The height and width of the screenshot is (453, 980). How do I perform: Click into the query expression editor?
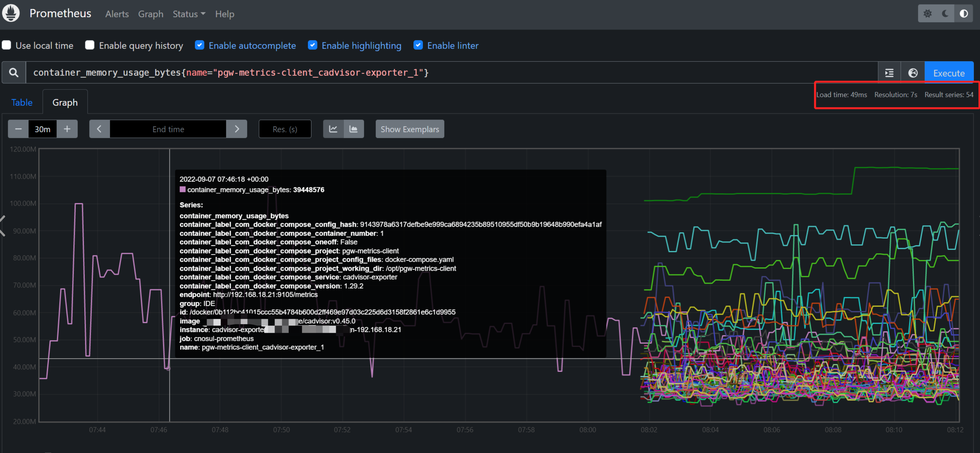[451, 72]
